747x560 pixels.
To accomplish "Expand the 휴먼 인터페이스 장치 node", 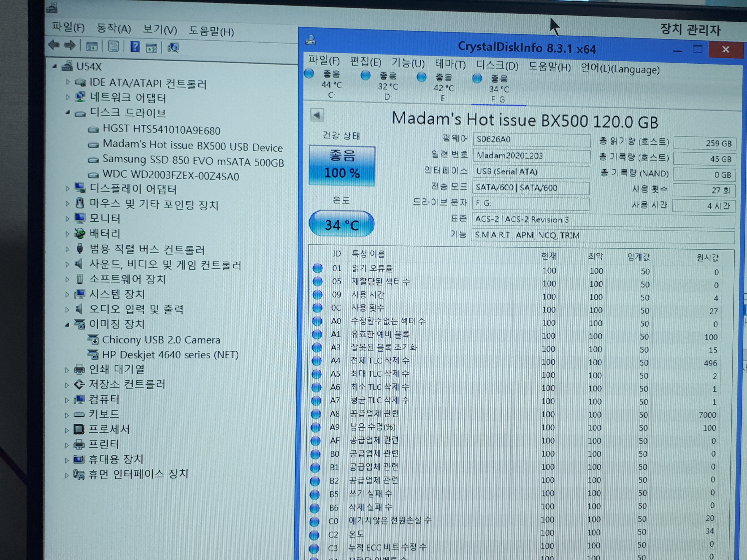I will (67, 475).
